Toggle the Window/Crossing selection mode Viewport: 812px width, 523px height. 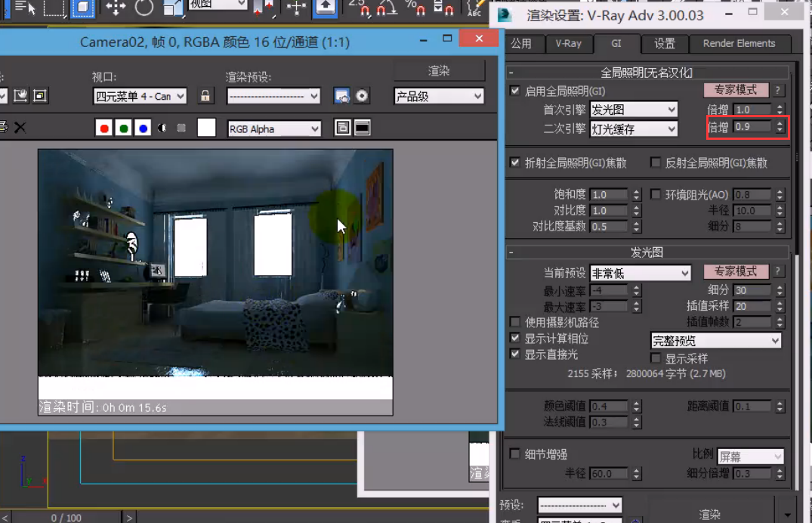click(82, 8)
